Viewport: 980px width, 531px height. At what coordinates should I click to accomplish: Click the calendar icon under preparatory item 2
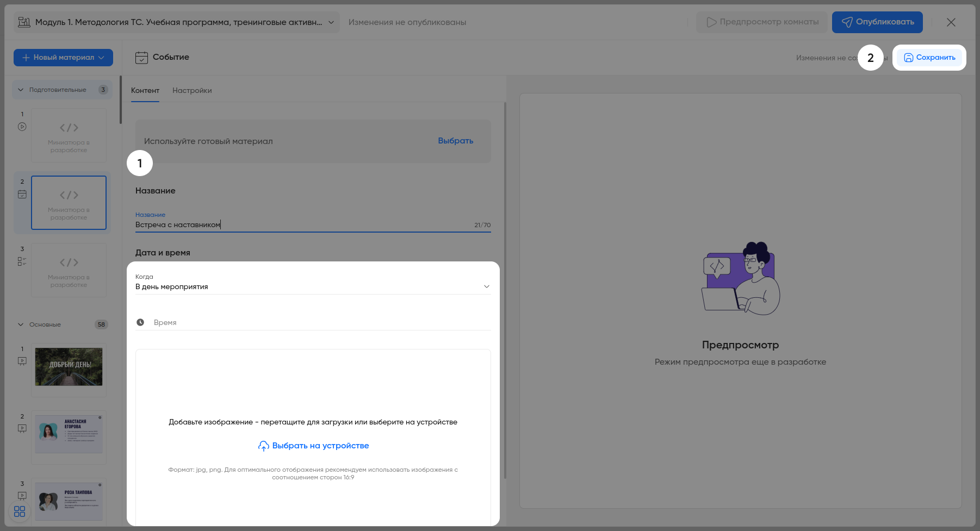pos(22,194)
